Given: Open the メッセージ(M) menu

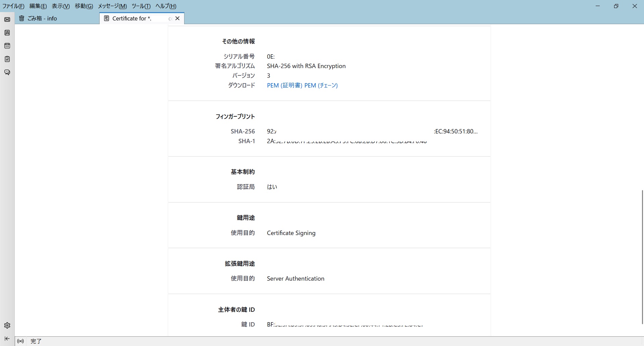Looking at the screenshot, I should (112, 6).
